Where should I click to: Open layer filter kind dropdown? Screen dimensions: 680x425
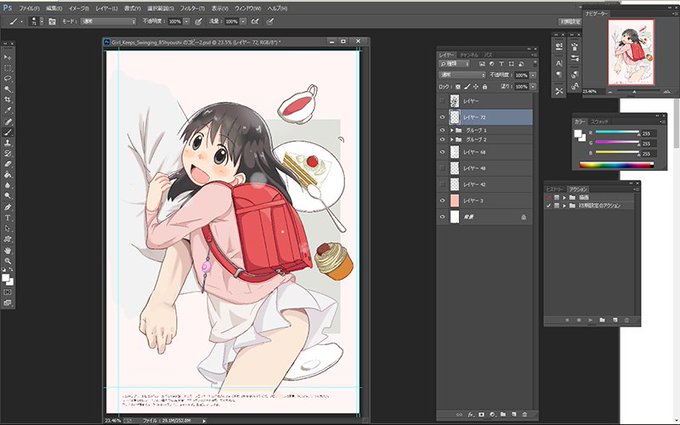point(454,64)
